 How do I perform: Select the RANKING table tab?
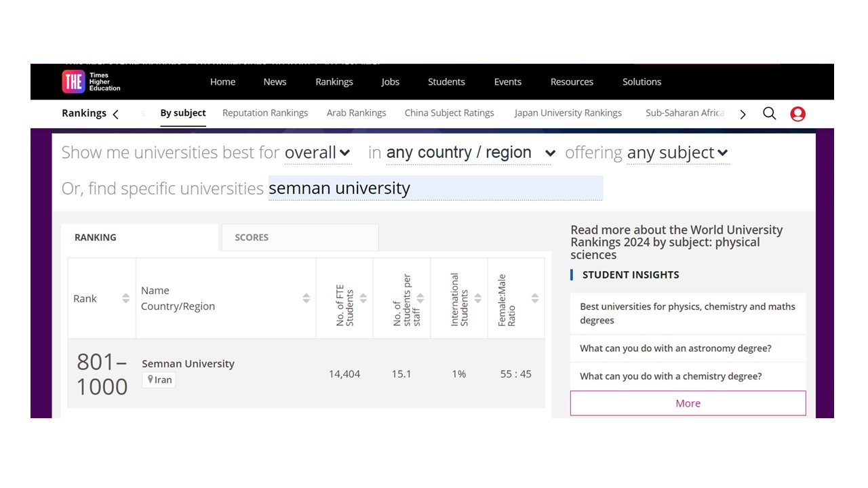point(140,237)
